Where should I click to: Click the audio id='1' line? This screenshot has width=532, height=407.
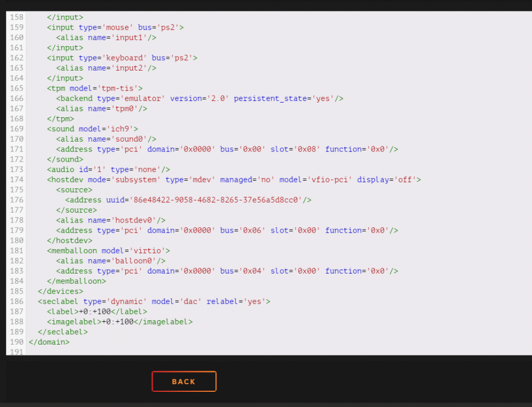(x=108, y=170)
